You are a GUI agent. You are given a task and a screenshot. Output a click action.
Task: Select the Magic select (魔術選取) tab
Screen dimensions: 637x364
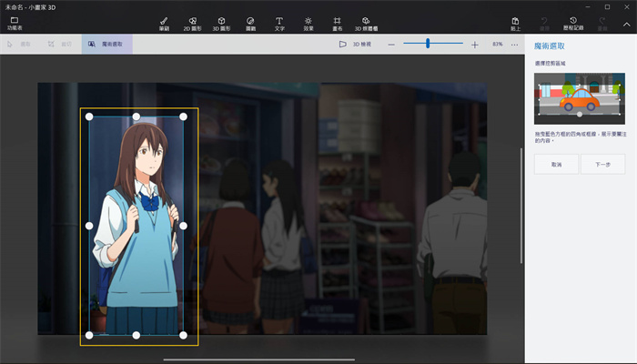[106, 44]
